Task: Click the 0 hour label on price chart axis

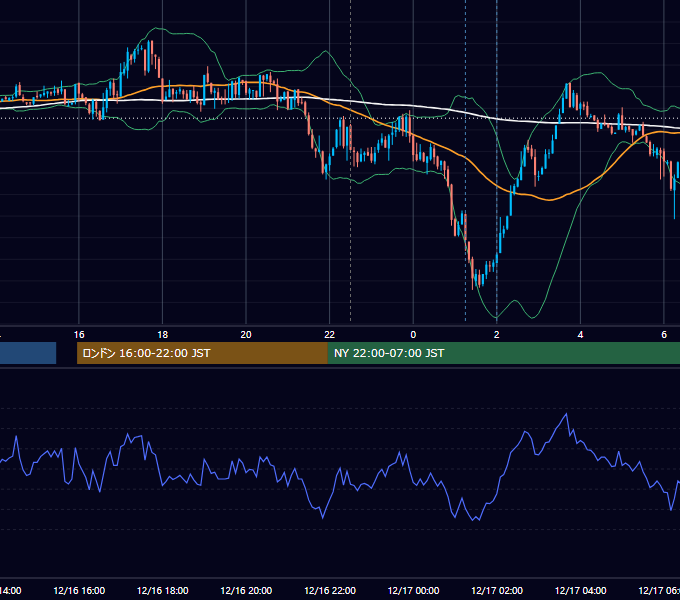Action: click(413, 335)
